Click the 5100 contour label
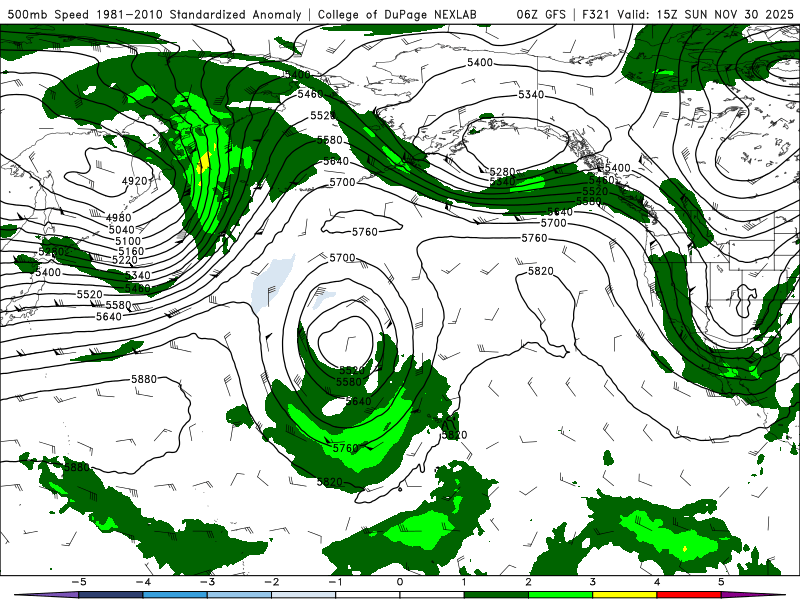Screen dimensions: 800x600 tap(128, 241)
